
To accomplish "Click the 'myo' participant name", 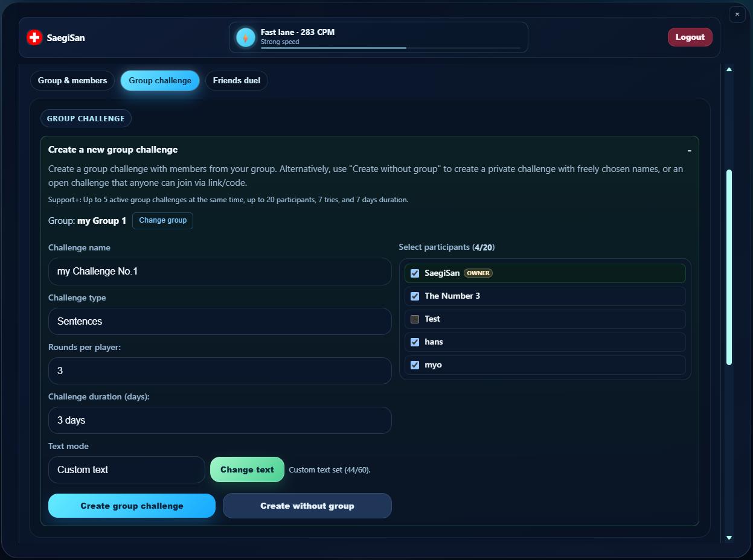I will tap(434, 365).
